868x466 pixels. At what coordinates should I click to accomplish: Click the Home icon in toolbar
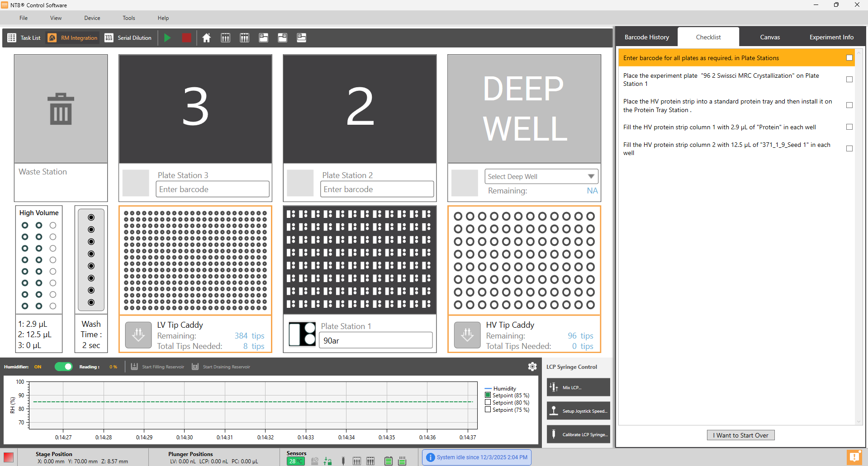pyautogui.click(x=206, y=38)
